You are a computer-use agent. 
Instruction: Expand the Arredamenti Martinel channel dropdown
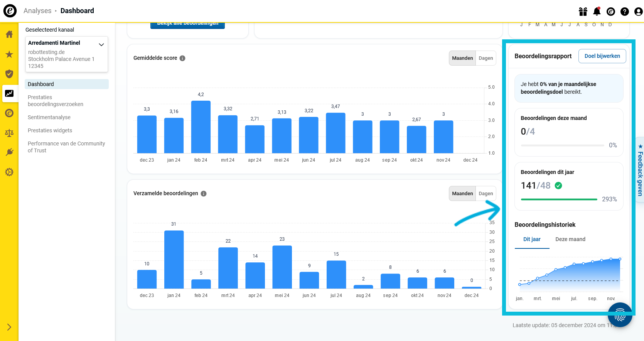101,44
